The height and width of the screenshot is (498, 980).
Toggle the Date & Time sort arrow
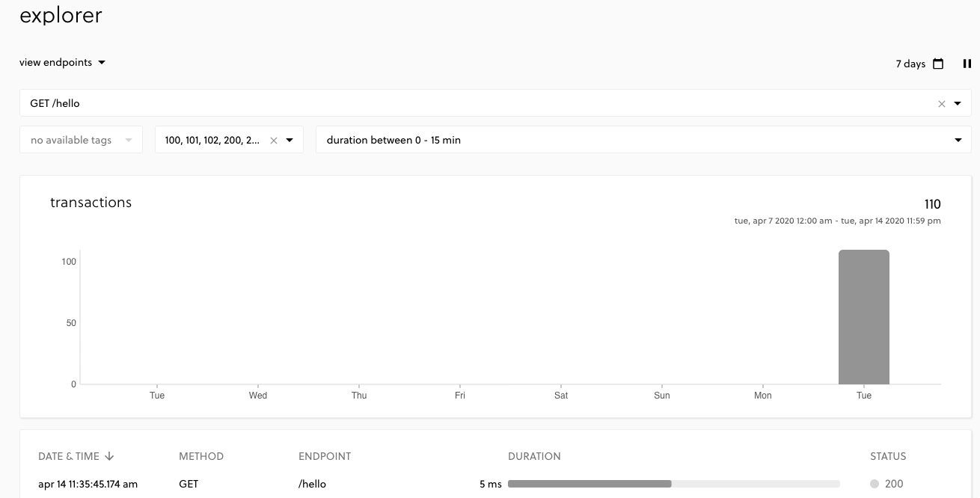(109, 456)
